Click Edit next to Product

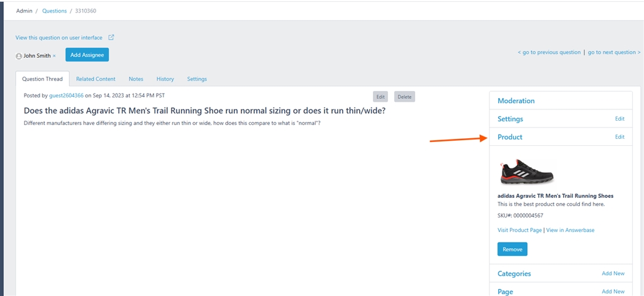[619, 137]
